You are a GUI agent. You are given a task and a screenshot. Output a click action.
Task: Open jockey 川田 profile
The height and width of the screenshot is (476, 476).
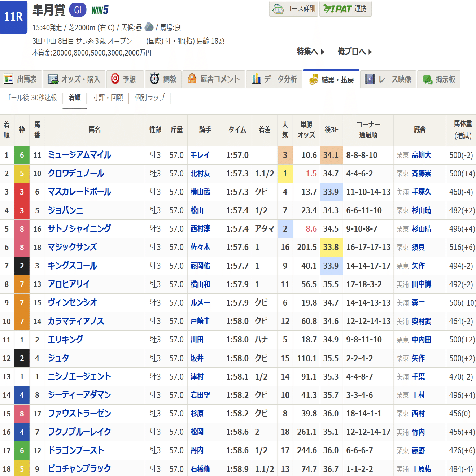(197, 340)
